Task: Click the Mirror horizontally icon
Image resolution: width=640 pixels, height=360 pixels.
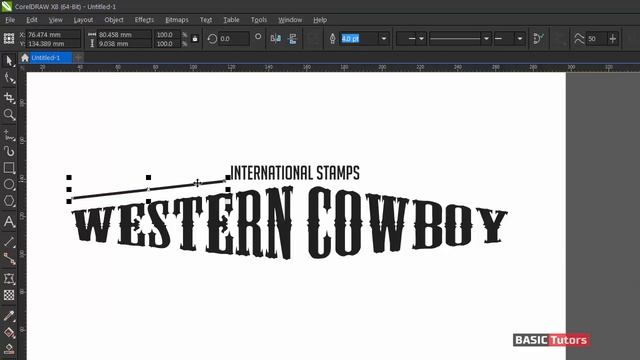Action: 276,39
